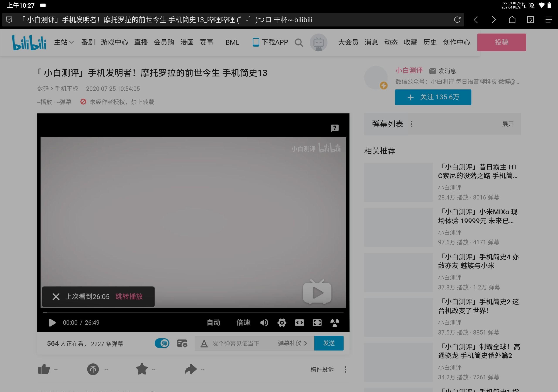This screenshot has width=558, height=392.
Task: Like the video with thumbs-up icon
Action: (x=44, y=369)
